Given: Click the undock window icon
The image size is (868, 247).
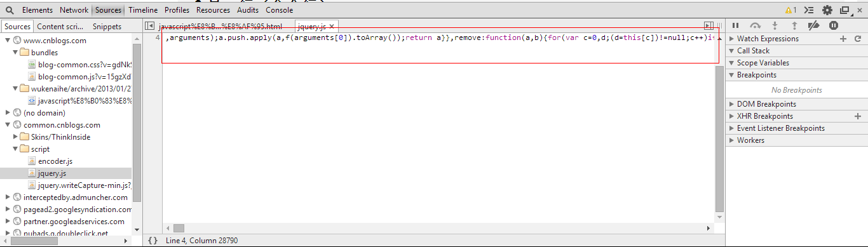Looking at the screenshot, I should click(844, 10).
